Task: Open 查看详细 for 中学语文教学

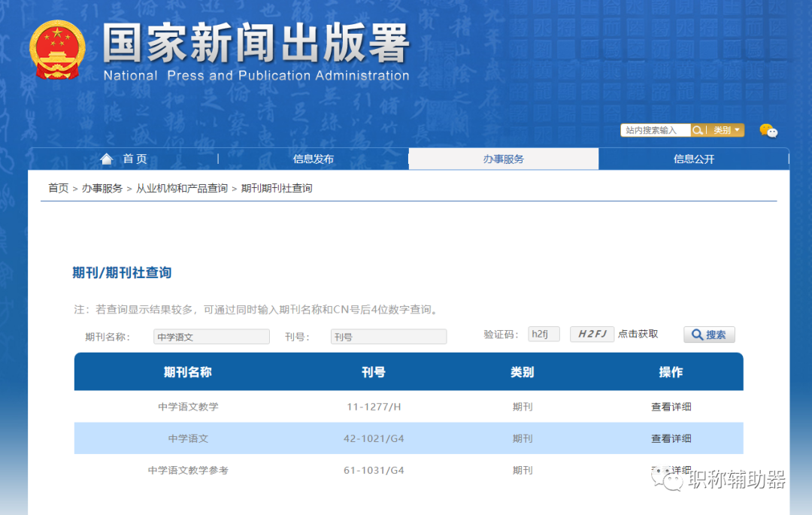Action: (x=670, y=405)
